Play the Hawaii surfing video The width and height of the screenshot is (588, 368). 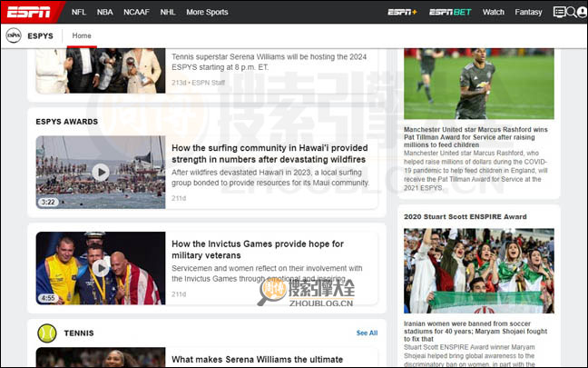coord(101,173)
